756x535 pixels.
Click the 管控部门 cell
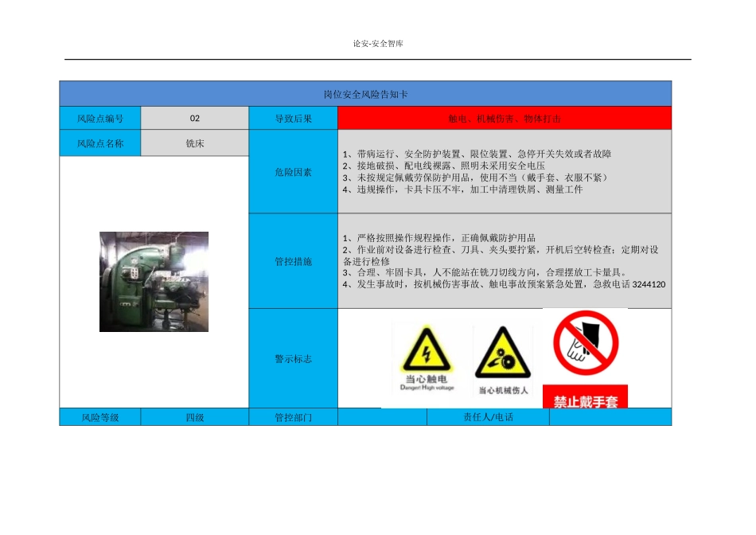(293, 416)
